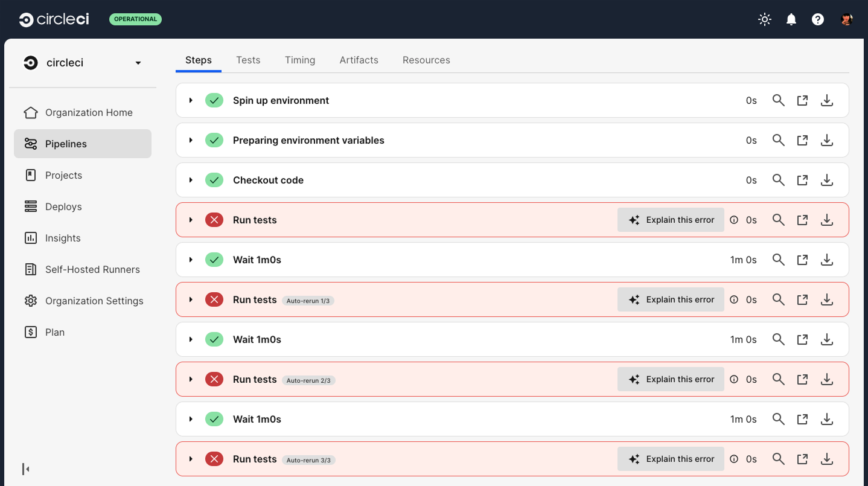868x486 pixels.
Task: Click info icon on Auto-rerun 1/3 step
Action: click(x=734, y=299)
